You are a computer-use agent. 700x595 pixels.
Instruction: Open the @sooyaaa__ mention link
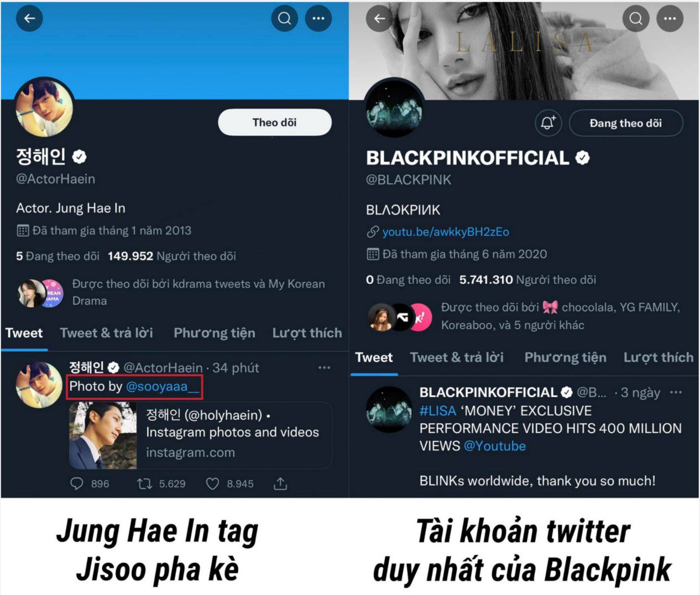point(163,386)
